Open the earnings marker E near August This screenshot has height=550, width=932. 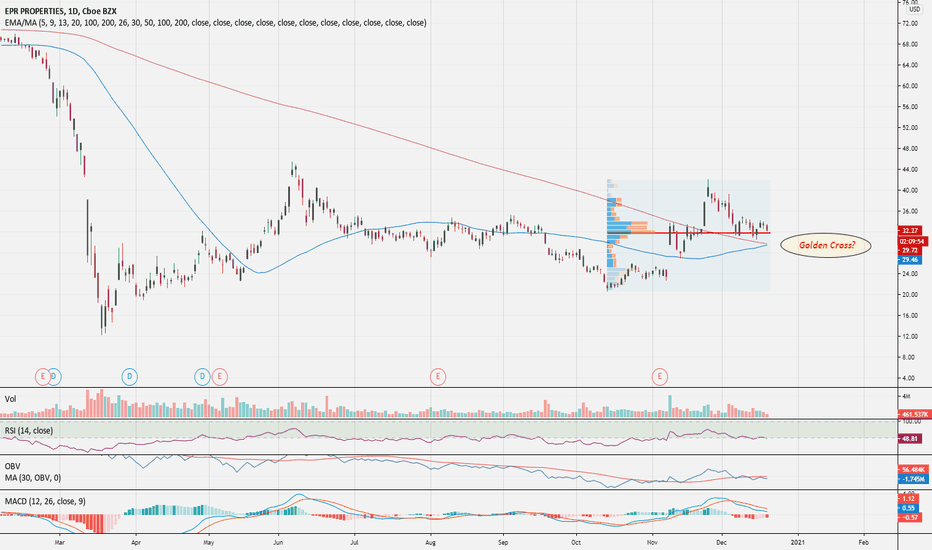click(437, 376)
